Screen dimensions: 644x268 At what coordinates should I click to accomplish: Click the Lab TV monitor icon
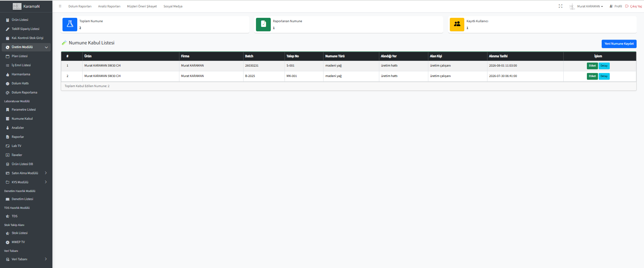(x=8, y=146)
